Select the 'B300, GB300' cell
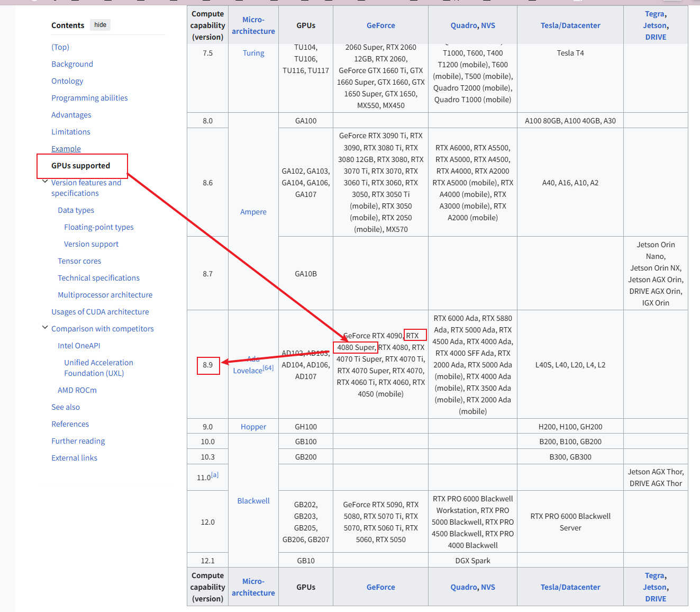The image size is (700, 612). (570, 457)
